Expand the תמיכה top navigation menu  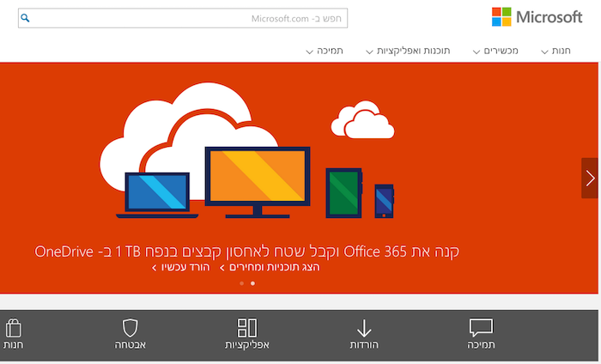[x=325, y=51]
